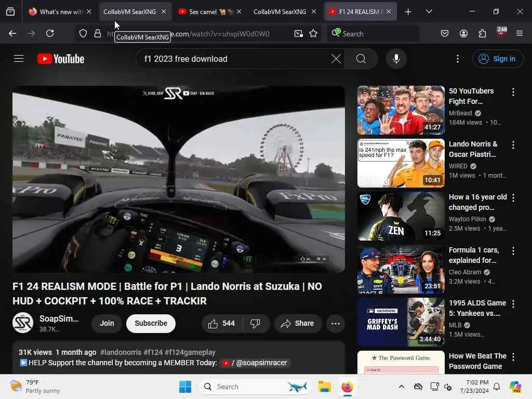Open options for Formula 1 cars explained video
This screenshot has width=532, height=399.
pos(513,251)
